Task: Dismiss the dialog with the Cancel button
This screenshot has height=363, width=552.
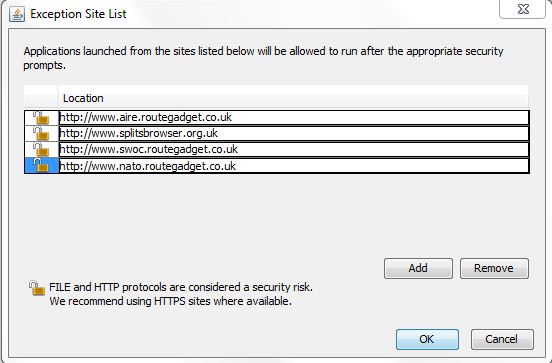Action: (x=502, y=339)
